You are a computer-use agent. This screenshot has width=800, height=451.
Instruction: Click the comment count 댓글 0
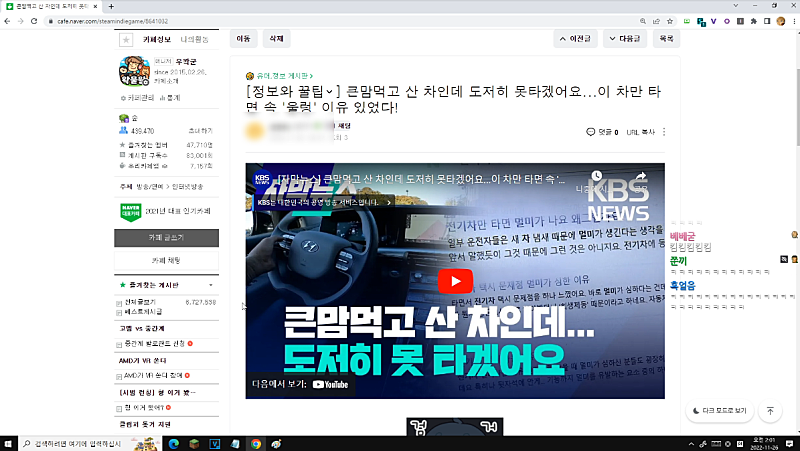pyautogui.click(x=602, y=132)
